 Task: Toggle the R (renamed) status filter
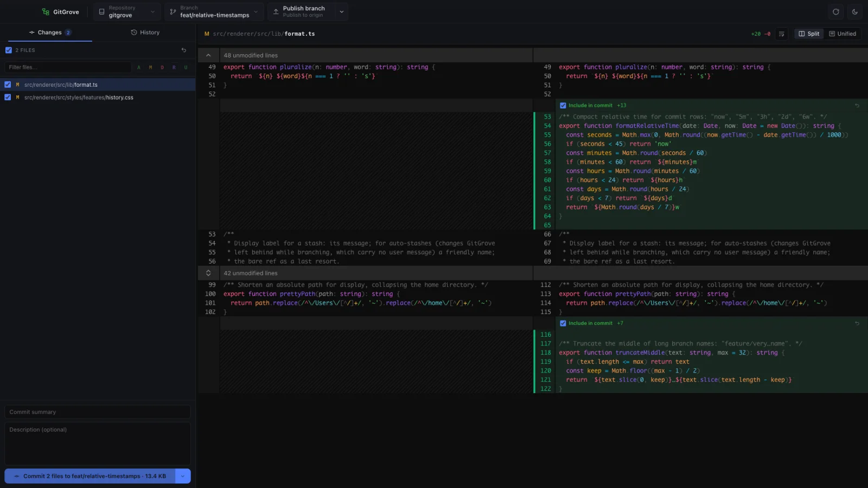[x=174, y=67]
